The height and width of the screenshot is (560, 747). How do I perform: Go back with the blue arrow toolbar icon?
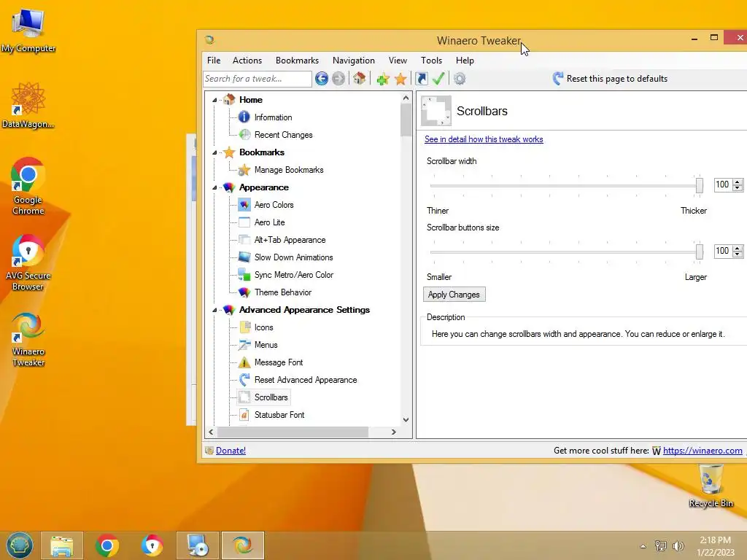coord(322,79)
